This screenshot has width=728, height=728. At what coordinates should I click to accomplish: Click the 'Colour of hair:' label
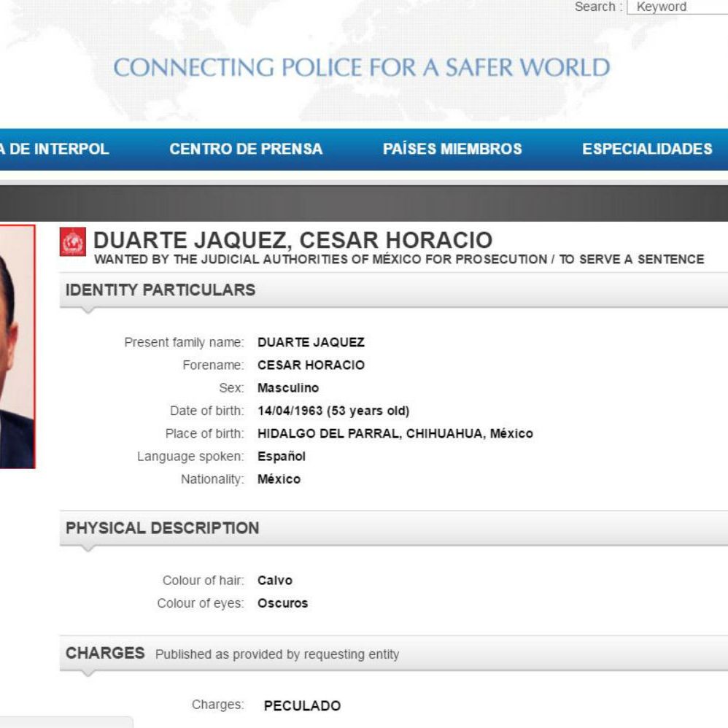pos(203,581)
